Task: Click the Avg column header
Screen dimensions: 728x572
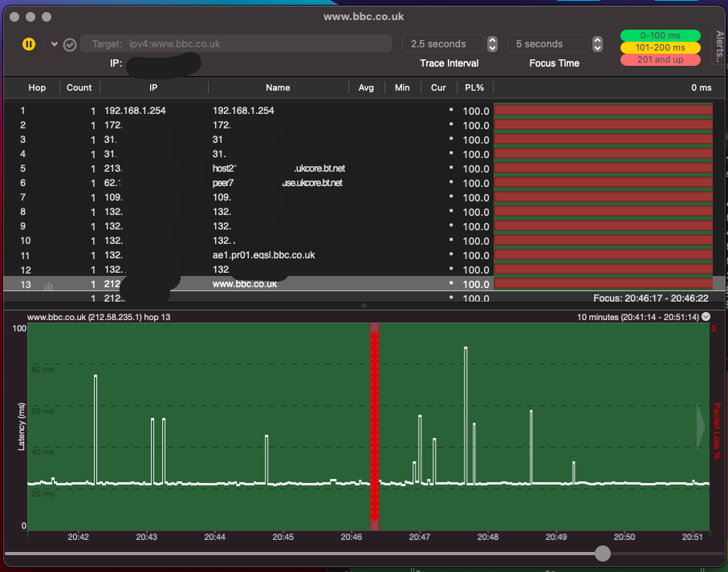Action: click(x=366, y=87)
